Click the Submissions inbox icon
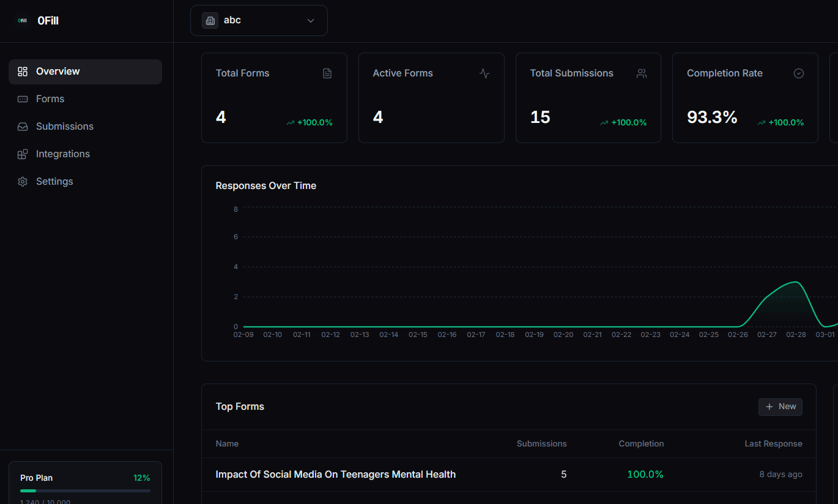This screenshot has width=838, height=504. [x=23, y=127]
